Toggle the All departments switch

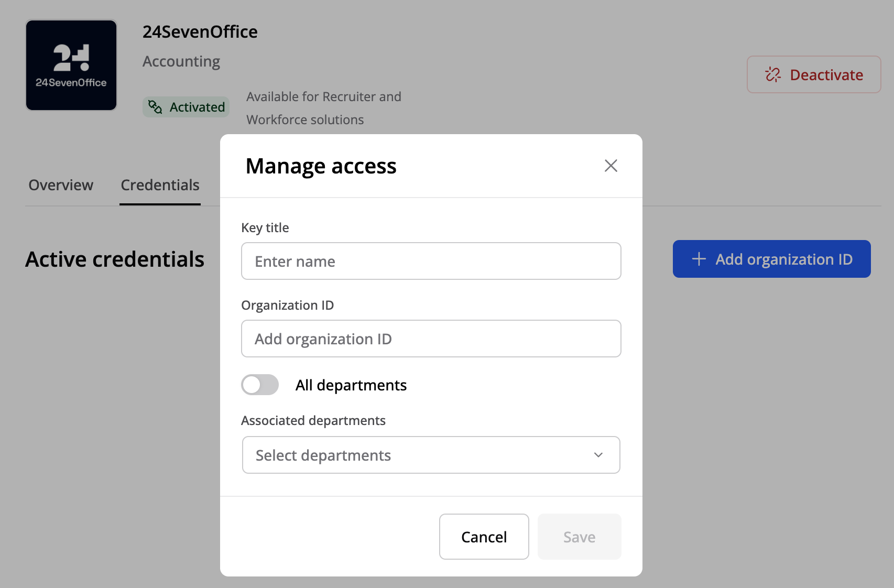pos(260,385)
